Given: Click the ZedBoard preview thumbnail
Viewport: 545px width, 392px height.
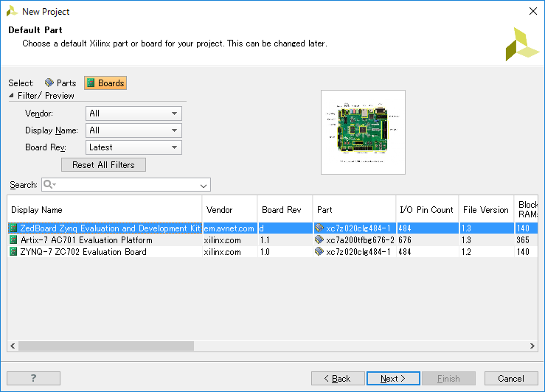Looking at the screenshot, I should 363,133.
